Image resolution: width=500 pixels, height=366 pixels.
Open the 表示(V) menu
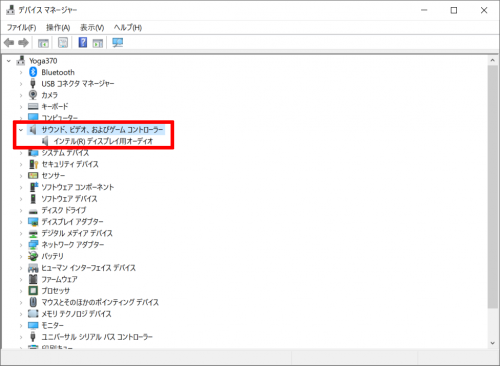(x=92, y=27)
